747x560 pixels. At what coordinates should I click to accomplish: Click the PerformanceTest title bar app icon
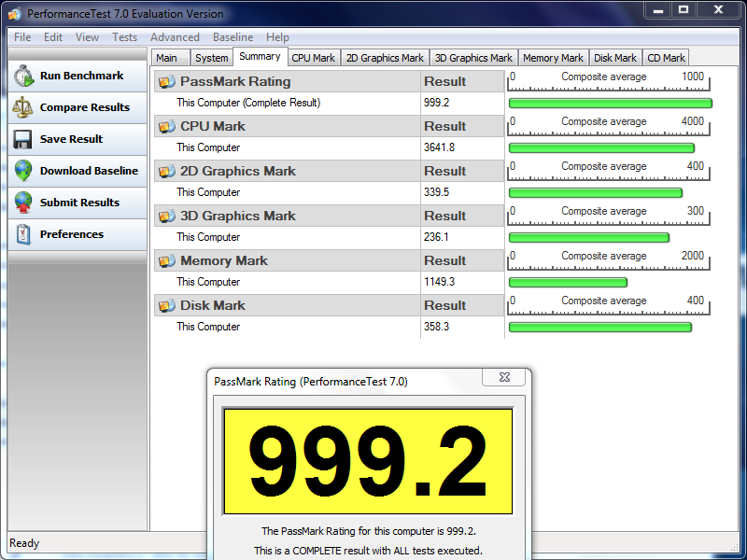click(15, 14)
